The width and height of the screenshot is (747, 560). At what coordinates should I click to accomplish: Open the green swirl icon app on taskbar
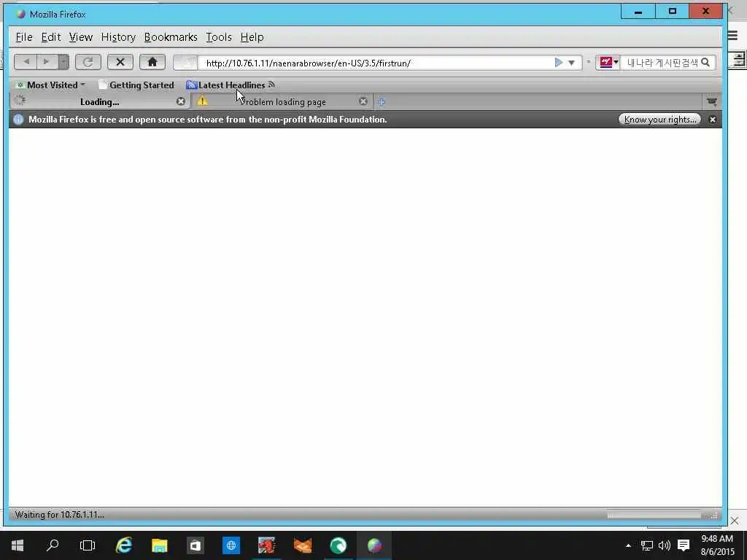(338, 545)
